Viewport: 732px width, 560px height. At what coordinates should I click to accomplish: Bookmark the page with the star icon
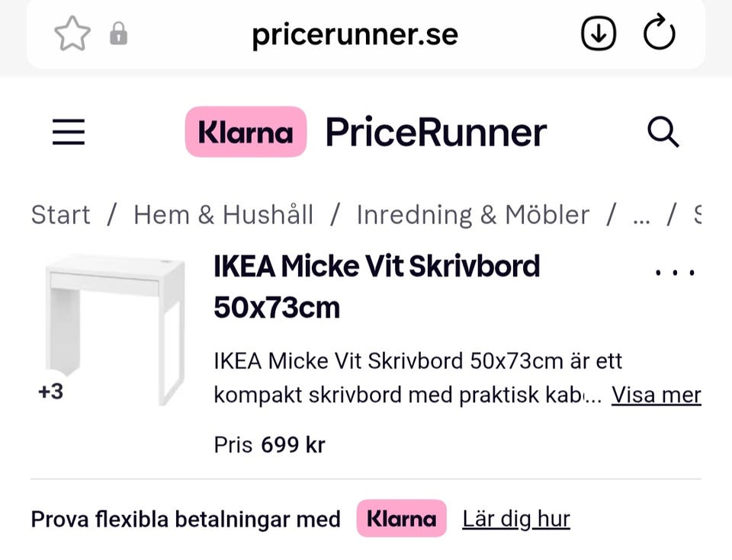(72, 34)
